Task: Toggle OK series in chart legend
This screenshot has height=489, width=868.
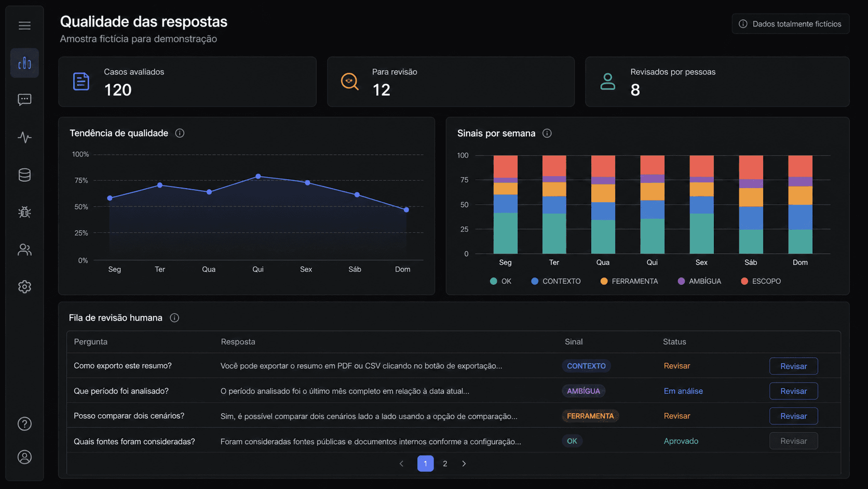Action: coord(501,281)
